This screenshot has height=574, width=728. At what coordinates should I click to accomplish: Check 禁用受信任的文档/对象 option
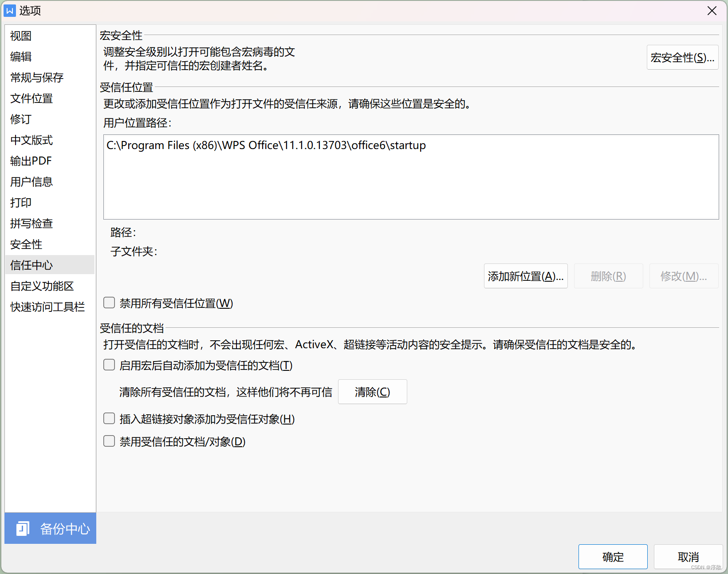pyautogui.click(x=109, y=441)
